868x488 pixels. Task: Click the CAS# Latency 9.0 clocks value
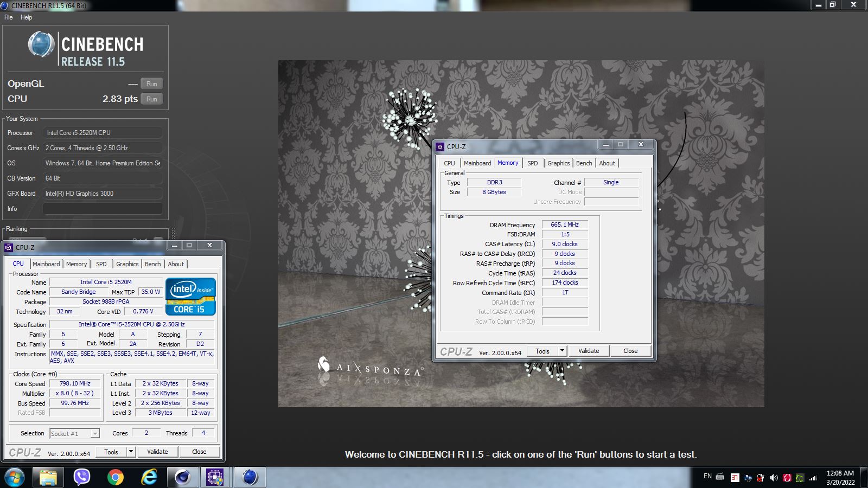[565, 244]
